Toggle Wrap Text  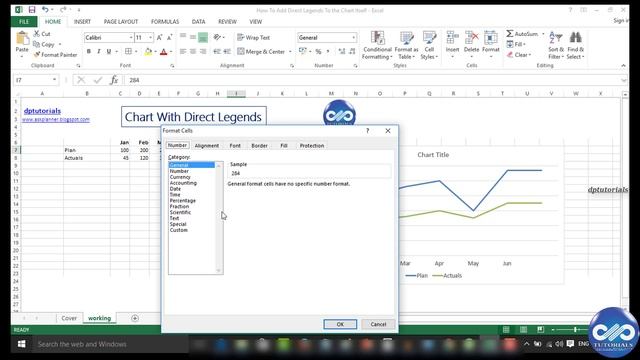click(253, 38)
